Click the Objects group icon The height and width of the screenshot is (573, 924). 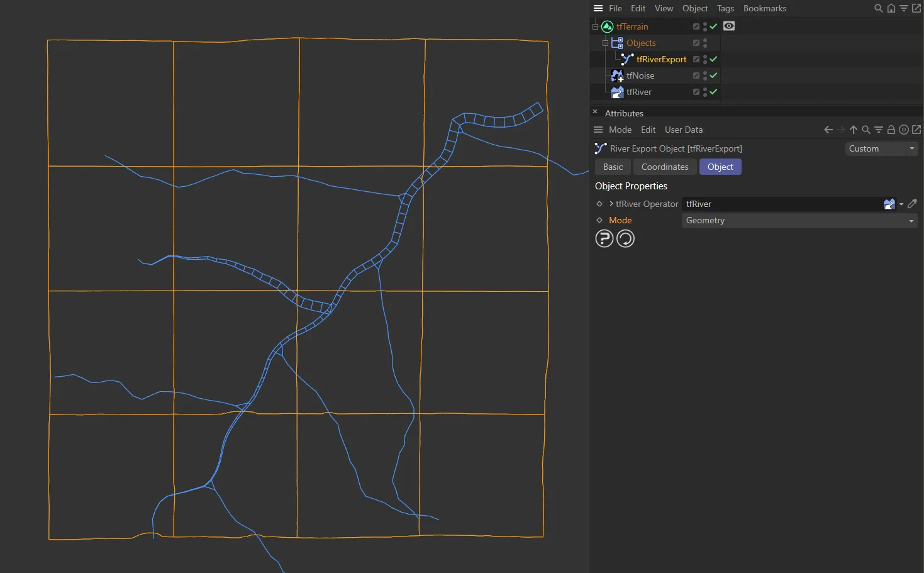point(618,43)
